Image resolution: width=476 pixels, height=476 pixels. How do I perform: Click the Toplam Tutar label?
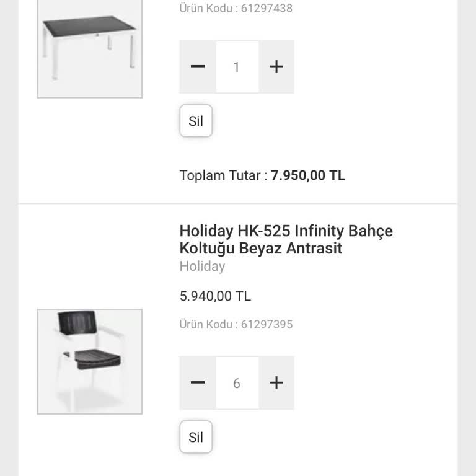[223, 175]
